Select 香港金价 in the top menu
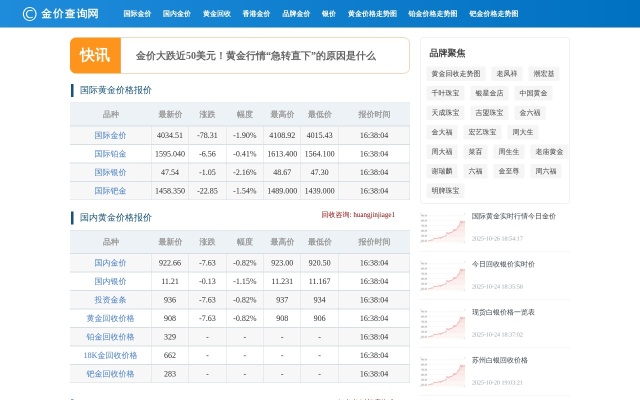This screenshot has width=640, height=400. click(x=255, y=14)
